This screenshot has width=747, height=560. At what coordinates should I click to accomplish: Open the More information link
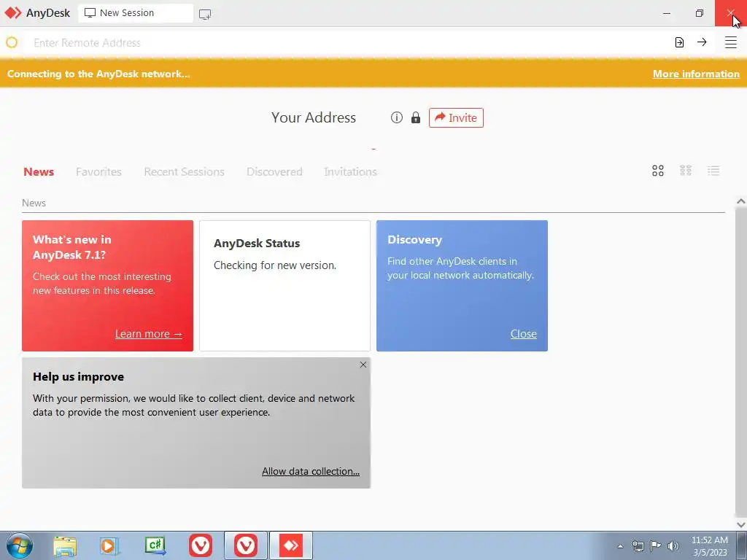click(x=696, y=74)
